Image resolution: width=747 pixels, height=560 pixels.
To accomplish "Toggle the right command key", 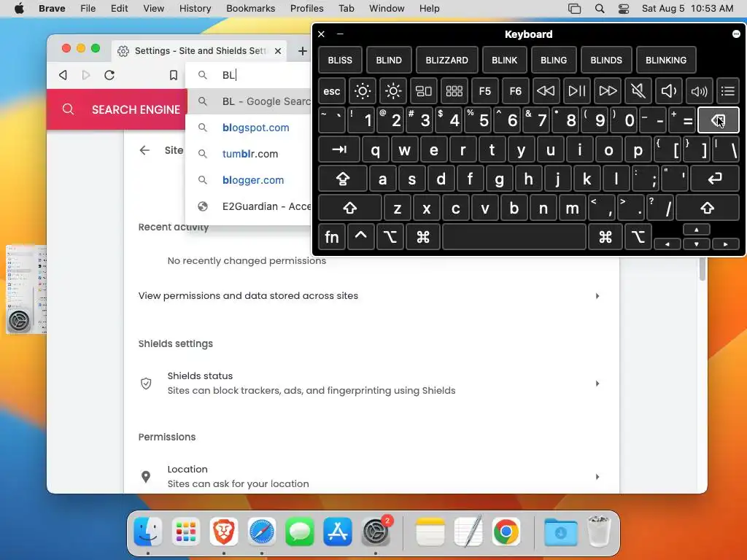I will [x=605, y=237].
